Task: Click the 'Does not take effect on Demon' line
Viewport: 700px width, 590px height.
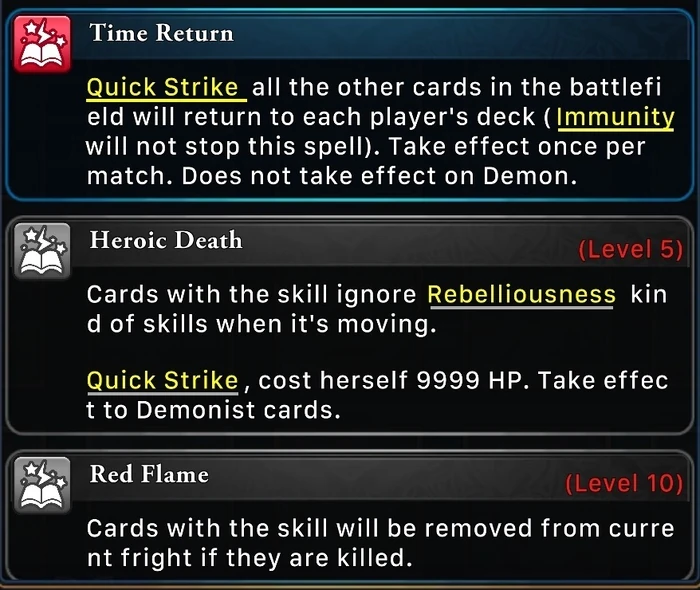Action: 379,176
